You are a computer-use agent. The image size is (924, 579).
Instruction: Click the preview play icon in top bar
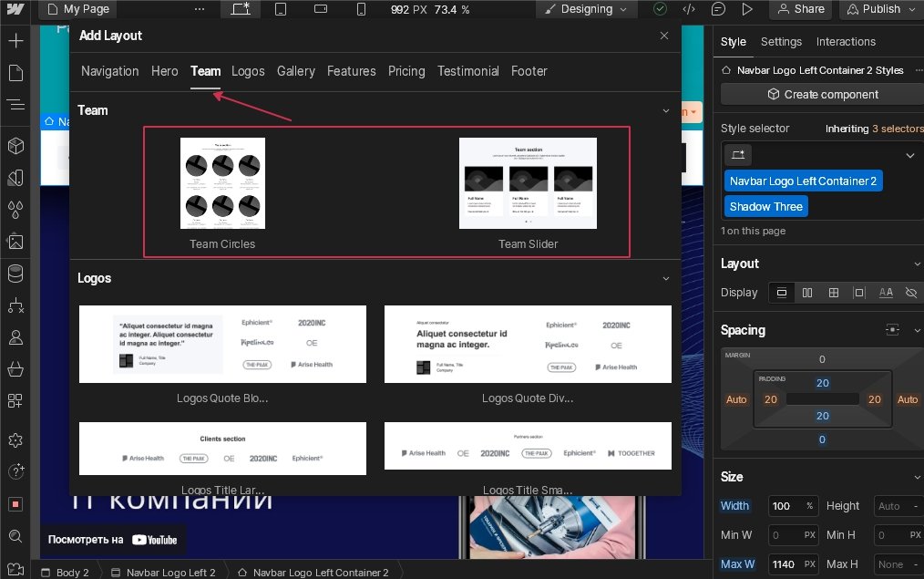pyautogui.click(x=747, y=9)
